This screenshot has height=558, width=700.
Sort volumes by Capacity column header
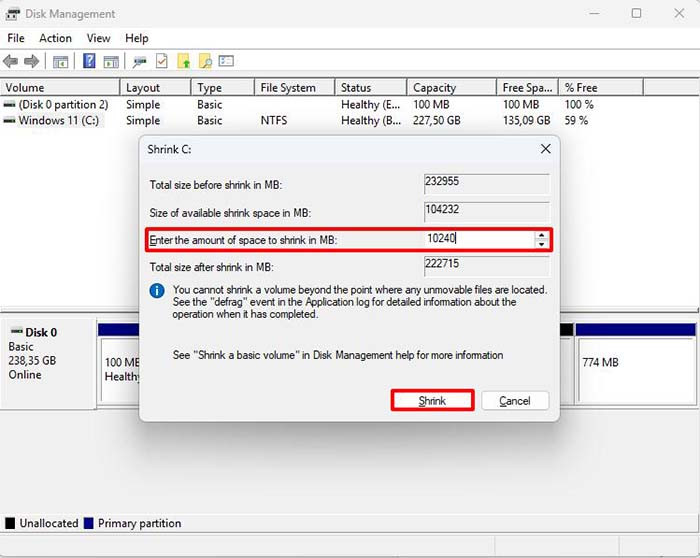click(x=435, y=88)
